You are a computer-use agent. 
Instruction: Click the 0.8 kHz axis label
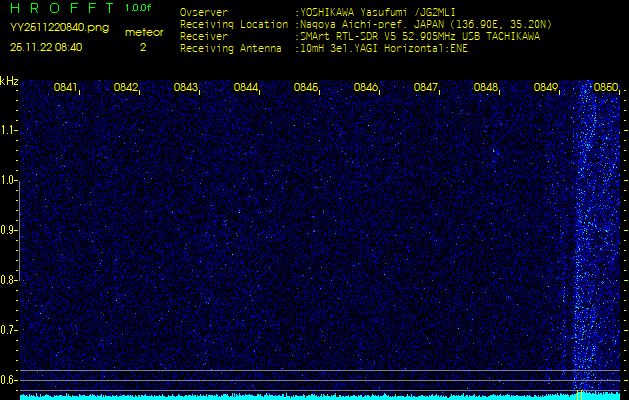[x=7, y=280]
